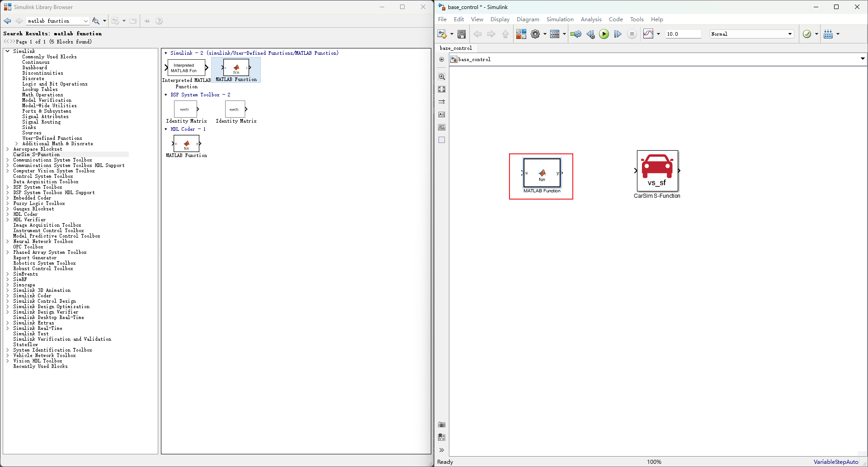This screenshot has width=868, height=467.
Task: Expand Additional Math & Discrete node
Action: pyautogui.click(x=17, y=143)
